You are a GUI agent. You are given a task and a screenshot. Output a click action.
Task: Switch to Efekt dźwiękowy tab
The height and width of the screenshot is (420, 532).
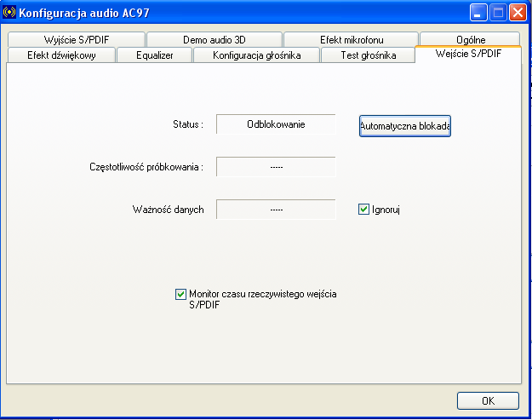61,55
